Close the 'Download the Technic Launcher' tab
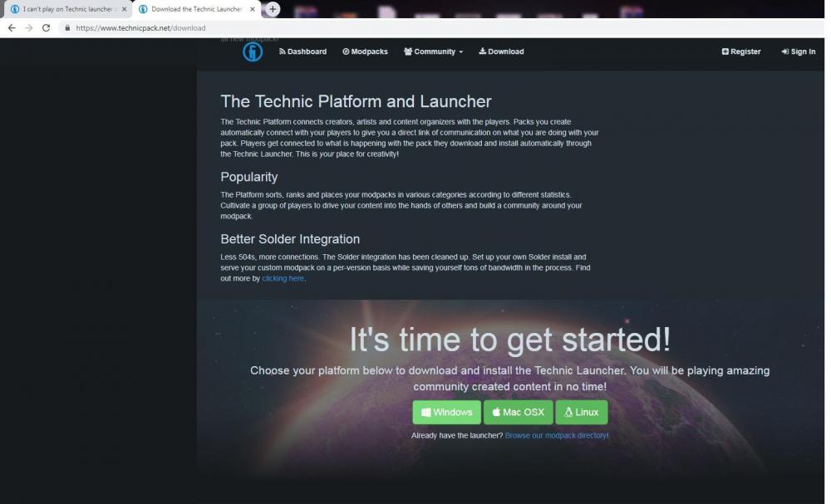Image resolution: width=831 pixels, height=504 pixels. pyautogui.click(x=253, y=9)
